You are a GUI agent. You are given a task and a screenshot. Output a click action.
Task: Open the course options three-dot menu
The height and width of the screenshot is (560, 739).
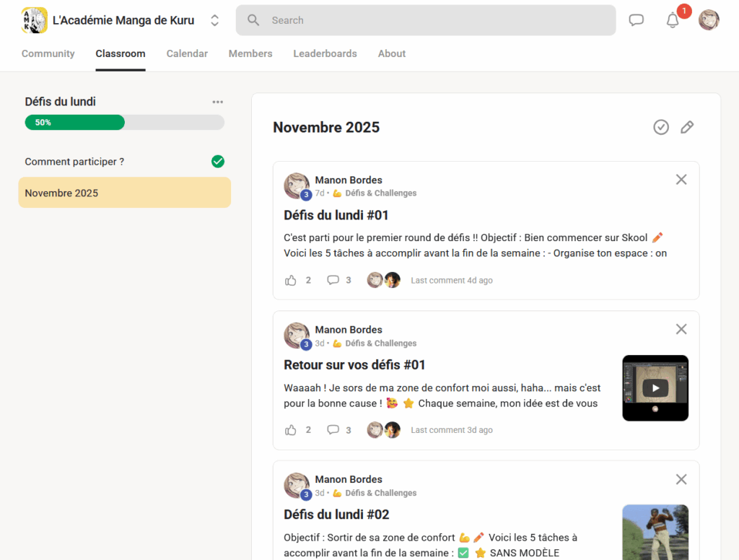click(x=218, y=102)
